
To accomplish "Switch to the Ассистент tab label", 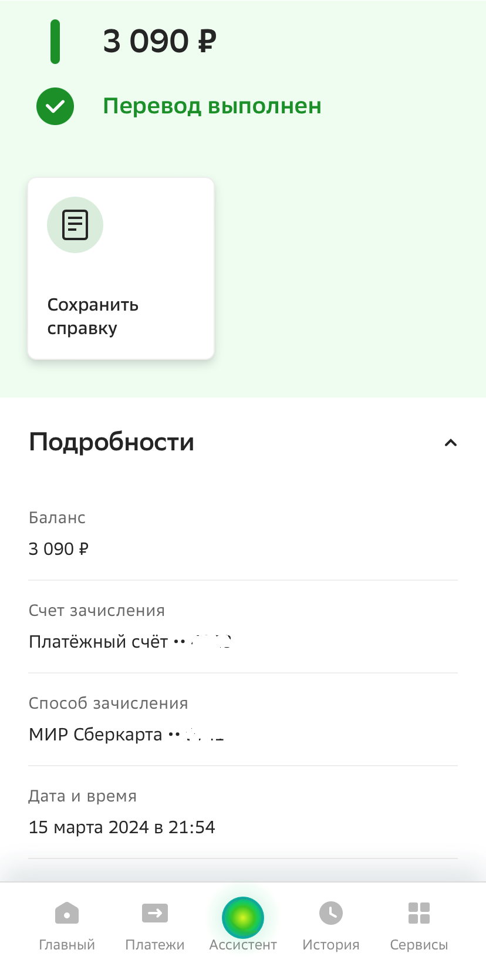I will [x=243, y=945].
